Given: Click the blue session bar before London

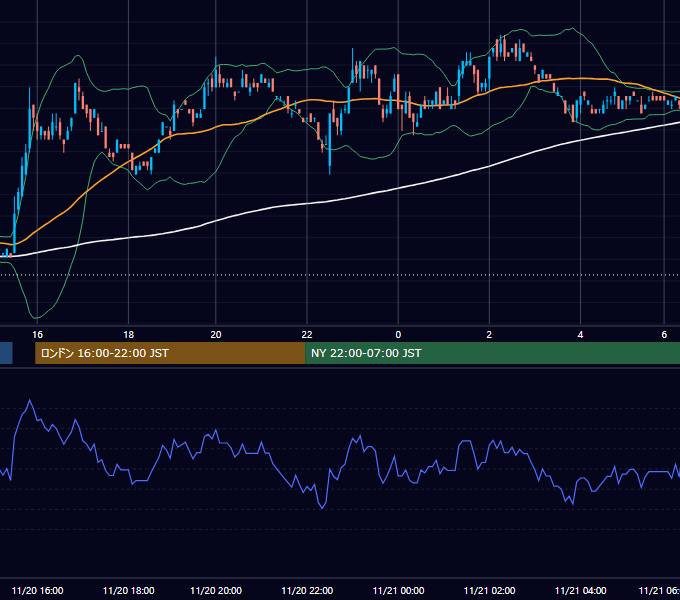Looking at the screenshot, I should [6, 353].
